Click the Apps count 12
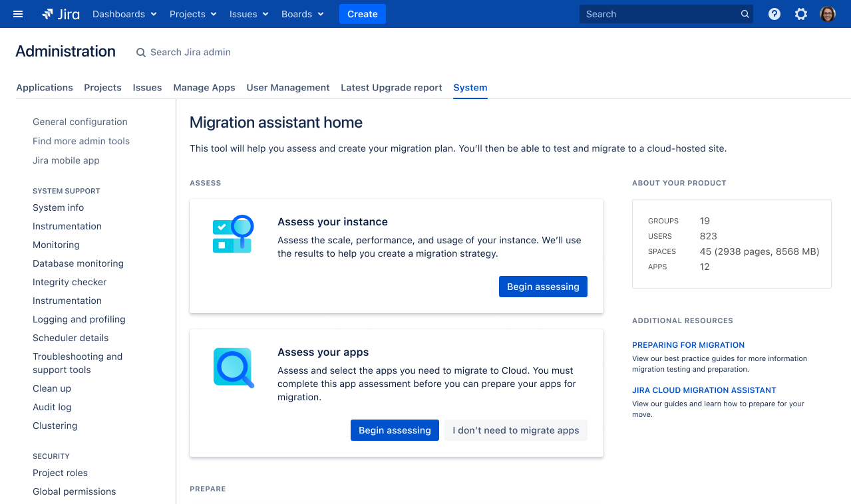The image size is (851, 504). click(705, 267)
